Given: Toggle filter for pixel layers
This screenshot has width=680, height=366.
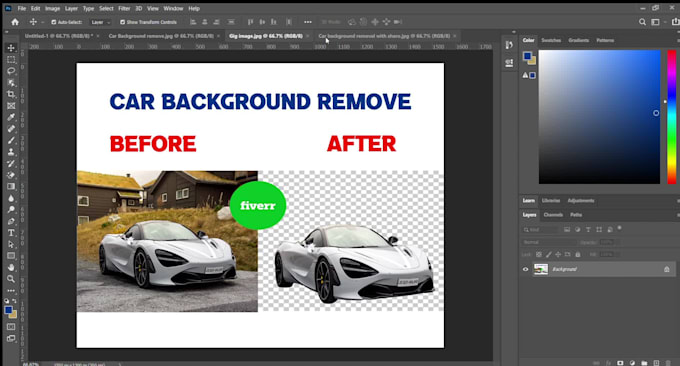Looking at the screenshot, I should (567, 229).
